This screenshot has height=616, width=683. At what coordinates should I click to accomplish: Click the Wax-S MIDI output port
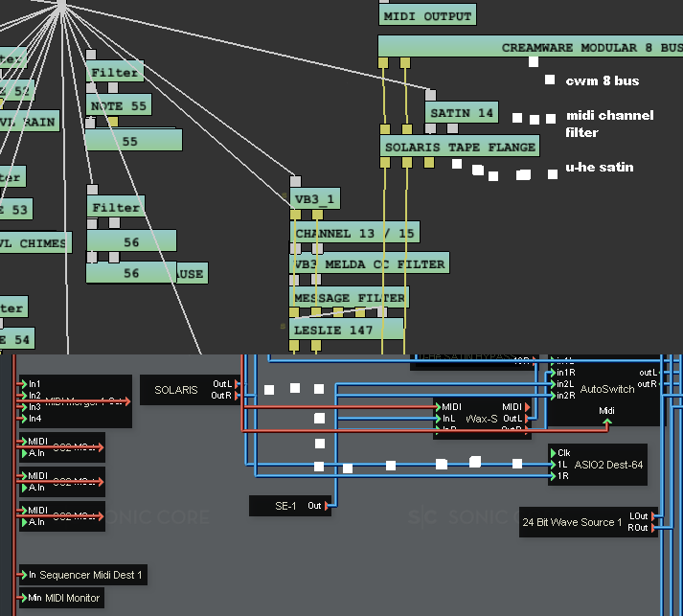527,407
